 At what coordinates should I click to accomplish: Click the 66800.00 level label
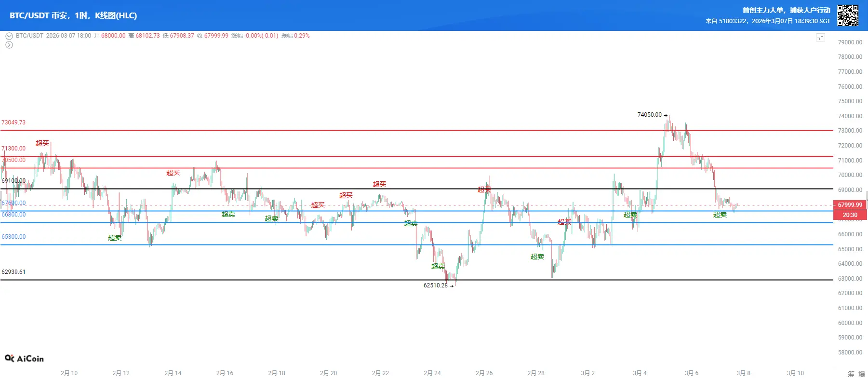tap(13, 215)
